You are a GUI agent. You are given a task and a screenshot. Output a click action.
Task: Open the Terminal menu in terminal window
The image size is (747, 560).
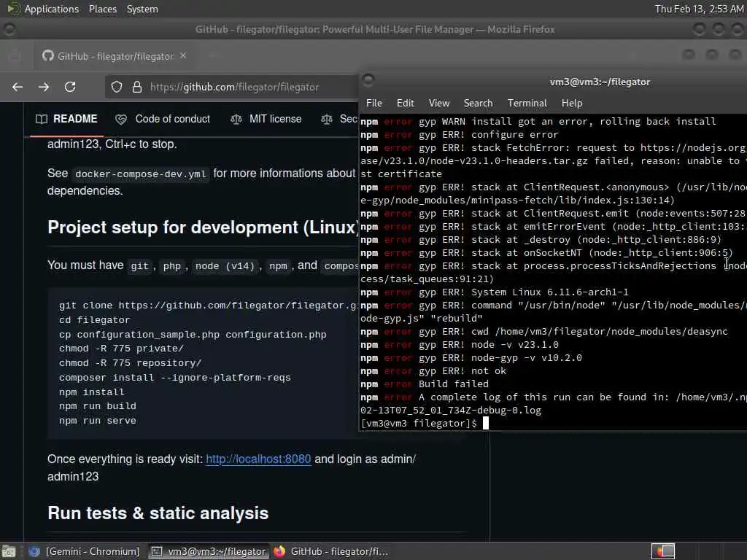click(527, 103)
